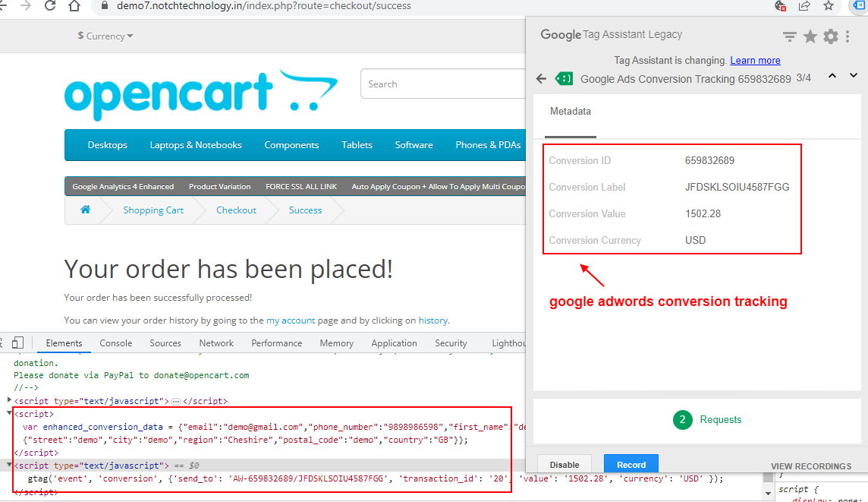
Task: Click the browser home icon
Action: point(74,5)
